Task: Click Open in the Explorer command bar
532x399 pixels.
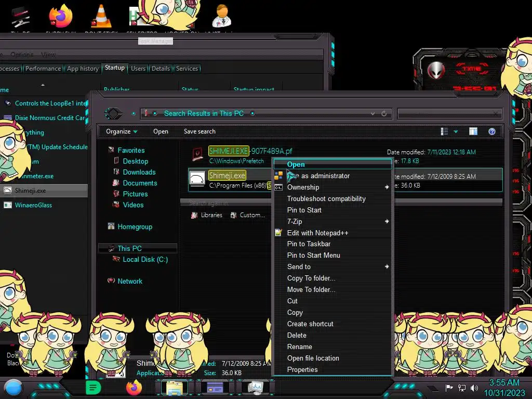Action: (161, 131)
